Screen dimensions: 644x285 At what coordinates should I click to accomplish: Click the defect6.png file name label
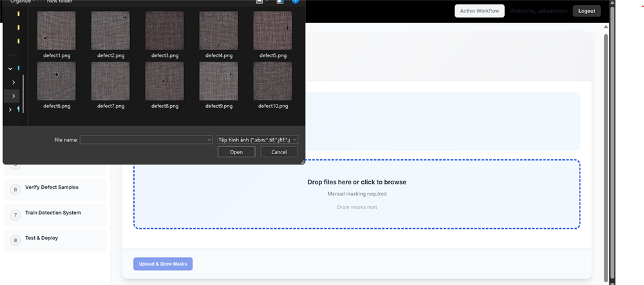click(57, 106)
